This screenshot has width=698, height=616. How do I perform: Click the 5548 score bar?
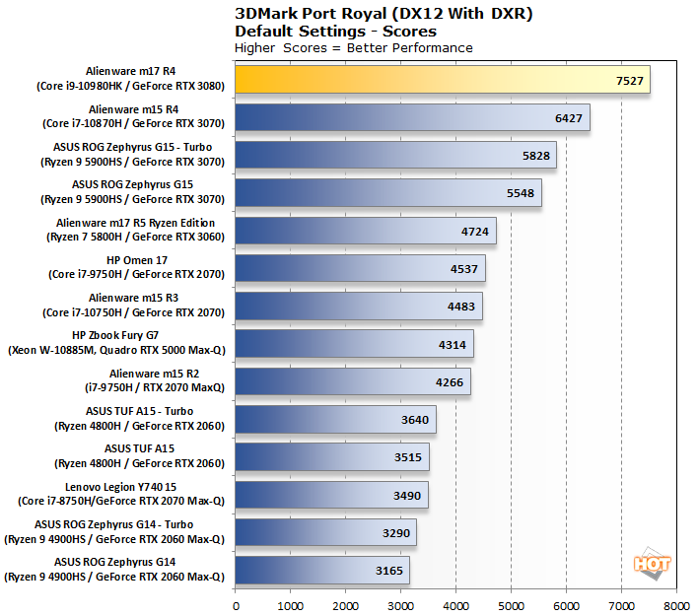point(387,193)
